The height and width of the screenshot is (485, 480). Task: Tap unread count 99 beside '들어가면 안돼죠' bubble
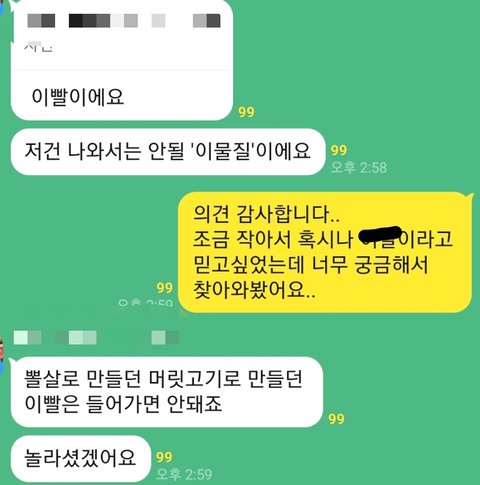(x=336, y=419)
